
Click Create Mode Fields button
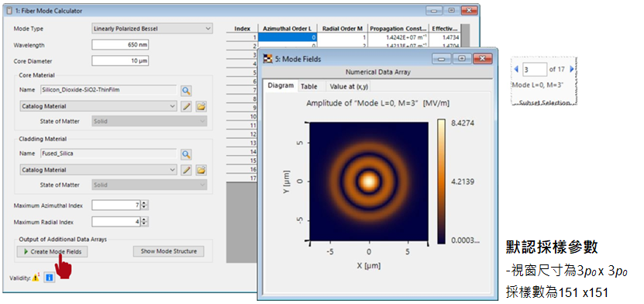[x=52, y=251]
